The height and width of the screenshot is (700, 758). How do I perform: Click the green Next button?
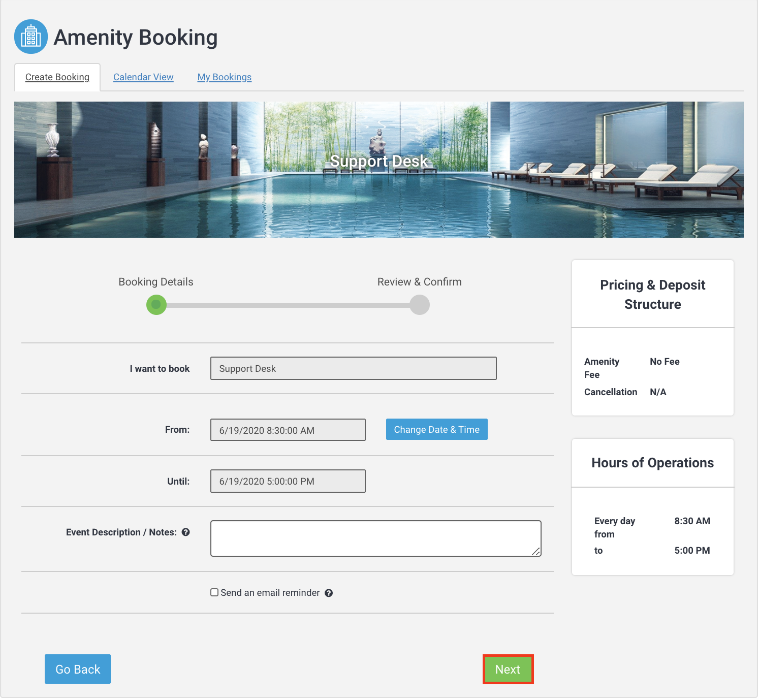tap(508, 669)
